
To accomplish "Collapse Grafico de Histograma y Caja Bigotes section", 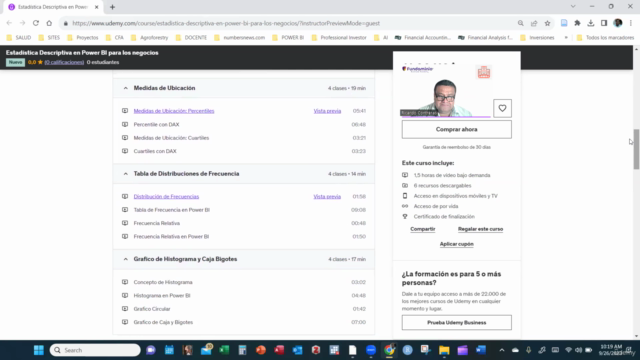I will click(125, 259).
